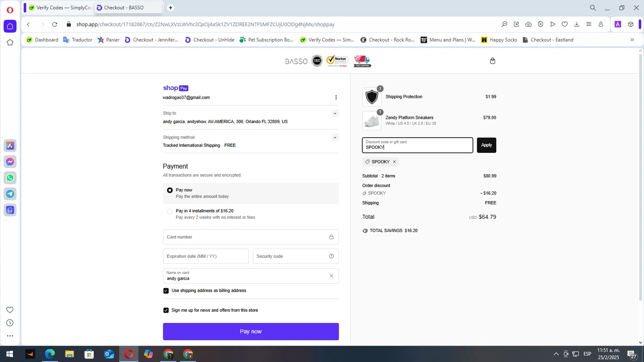
Task: Open the shopping bag cart icon
Action: (x=492, y=61)
